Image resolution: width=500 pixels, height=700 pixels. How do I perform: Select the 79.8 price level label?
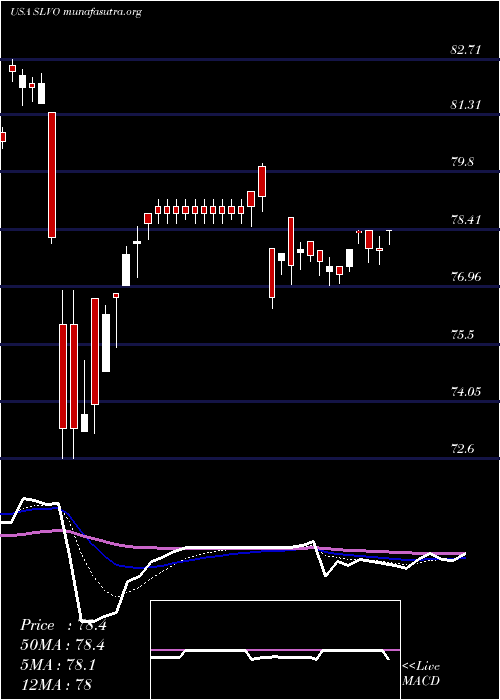click(462, 162)
